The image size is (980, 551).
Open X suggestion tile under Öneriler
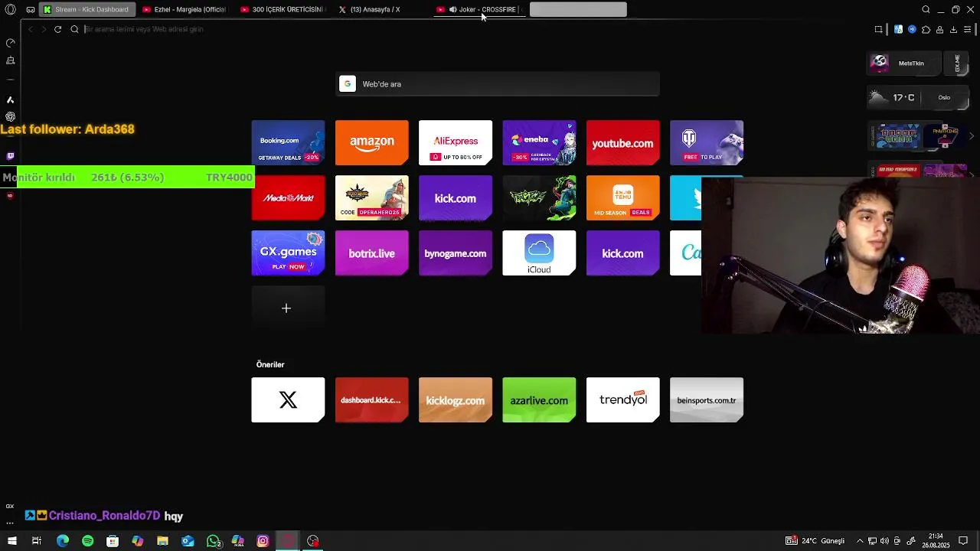pyautogui.click(x=288, y=399)
